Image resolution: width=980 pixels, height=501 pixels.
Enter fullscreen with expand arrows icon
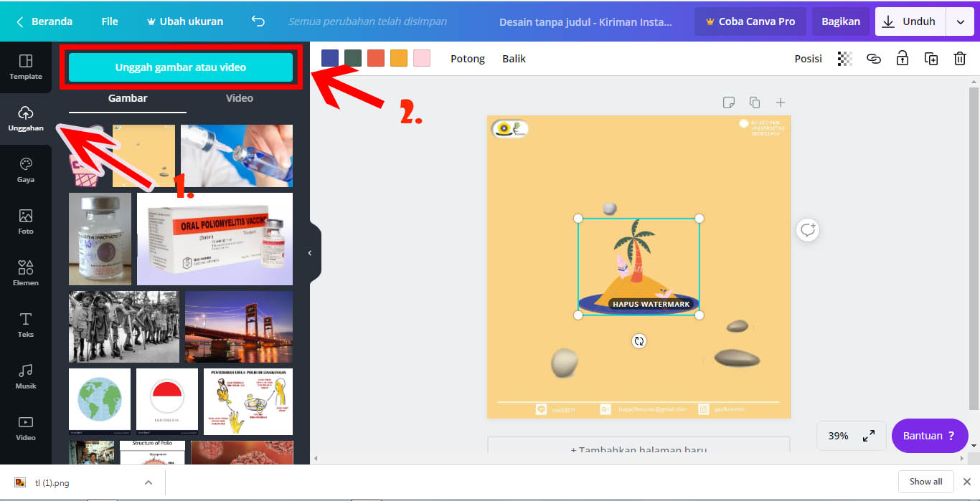869,435
